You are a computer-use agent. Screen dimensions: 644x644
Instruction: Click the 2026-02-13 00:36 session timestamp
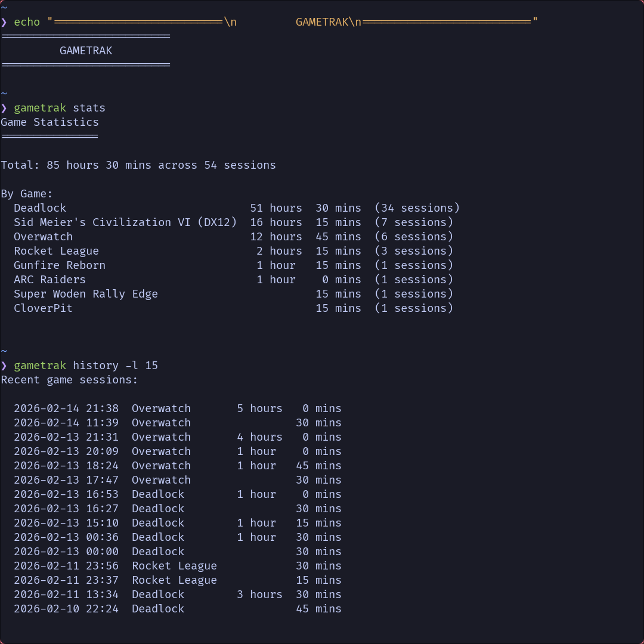click(66, 537)
